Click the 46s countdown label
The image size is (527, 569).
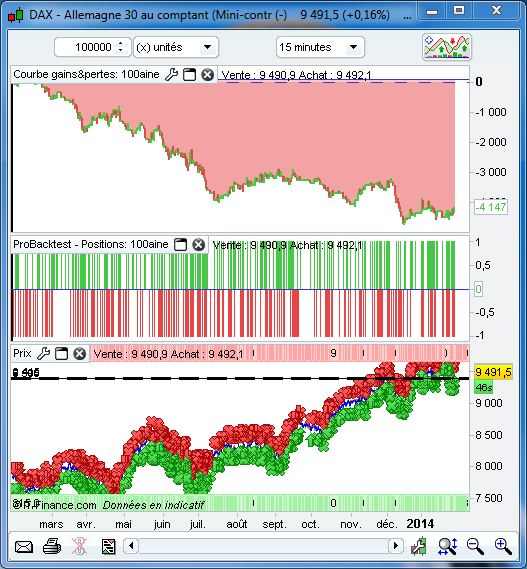484,387
